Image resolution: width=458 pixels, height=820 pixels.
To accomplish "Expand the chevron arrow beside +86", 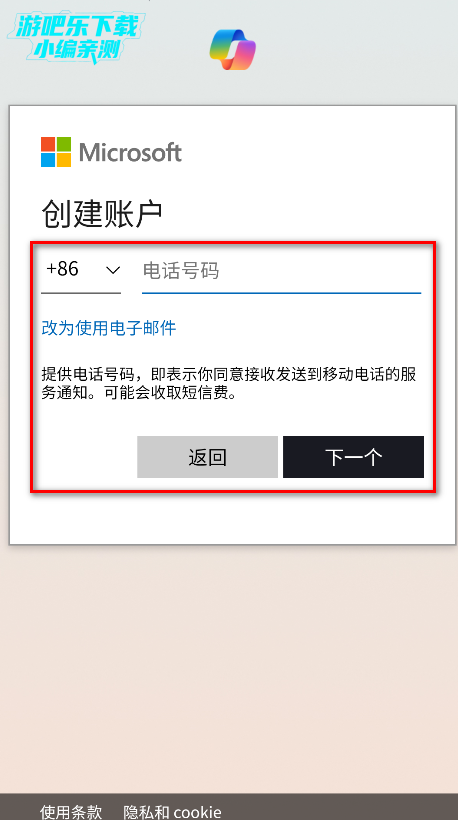I will (113, 270).
